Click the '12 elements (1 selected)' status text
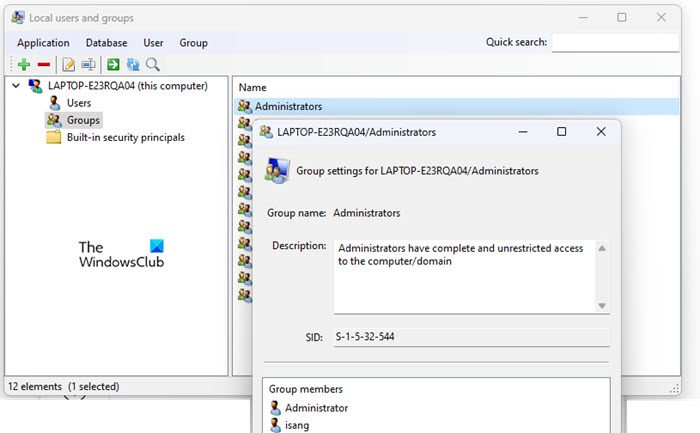Viewport: 700px width, 433px height. (x=63, y=387)
